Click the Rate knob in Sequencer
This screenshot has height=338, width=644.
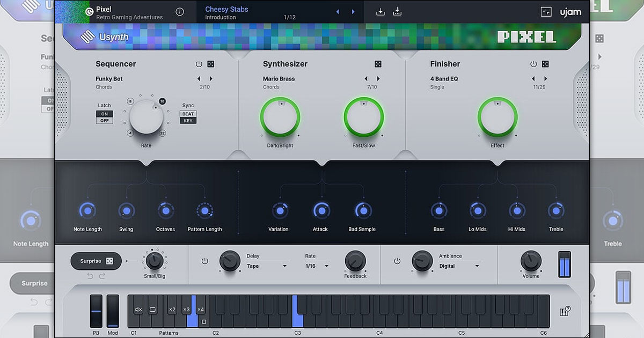coord(146,116)
